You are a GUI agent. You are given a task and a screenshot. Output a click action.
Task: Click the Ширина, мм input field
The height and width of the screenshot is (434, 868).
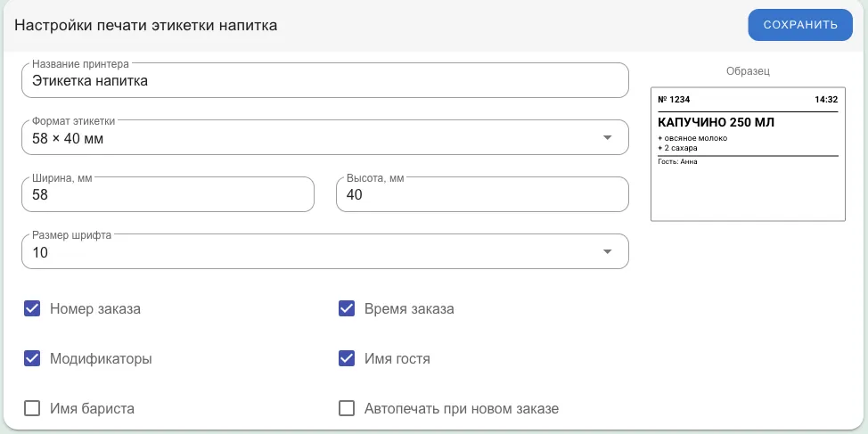(x=168, y=195)
